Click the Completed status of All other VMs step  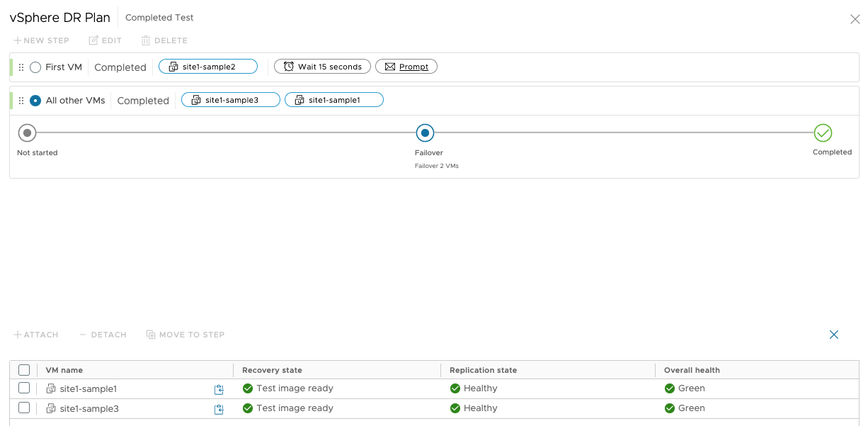pos(143,101)
